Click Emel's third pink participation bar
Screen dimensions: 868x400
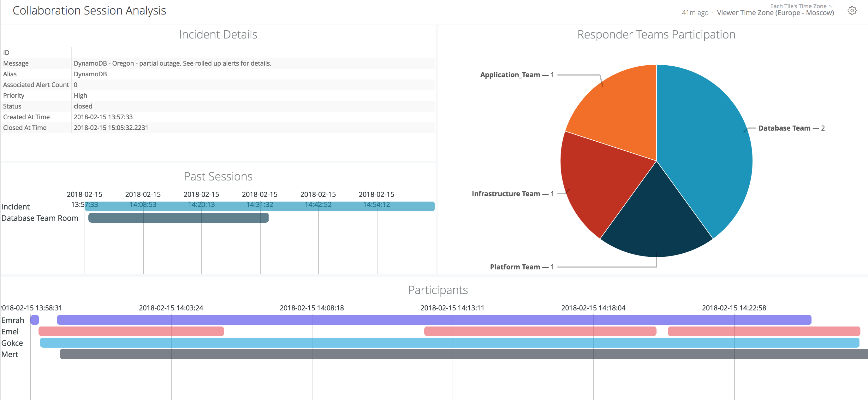pyautogui.click(x=764, y=331)
